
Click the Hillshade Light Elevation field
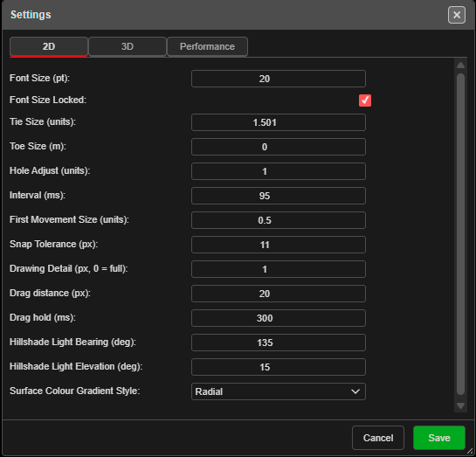279,367
